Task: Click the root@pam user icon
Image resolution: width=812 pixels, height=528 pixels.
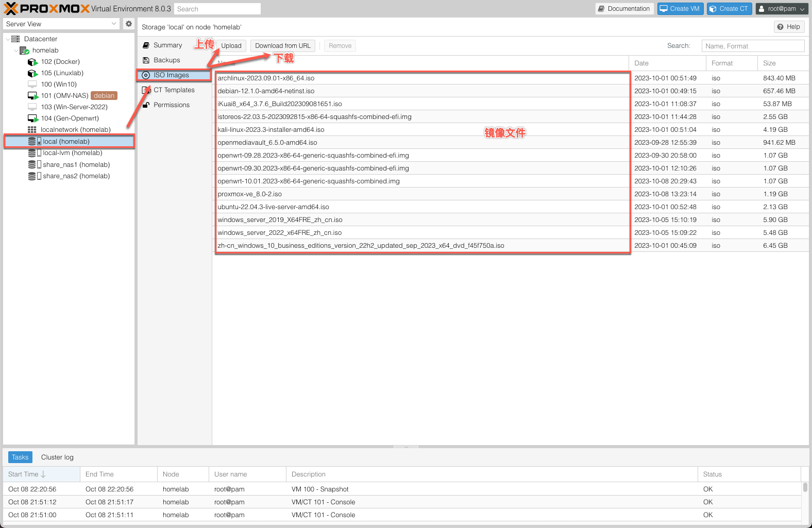Action: point(762,9)
